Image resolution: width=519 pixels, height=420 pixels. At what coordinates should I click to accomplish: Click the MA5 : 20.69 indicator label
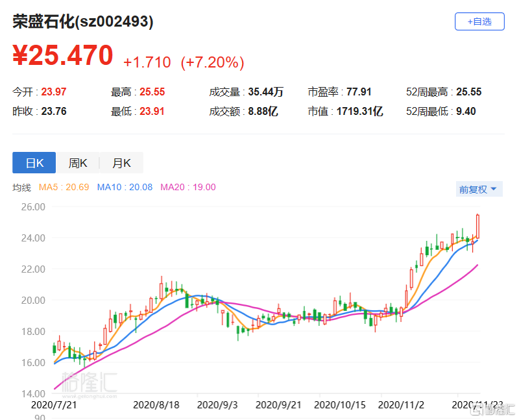click(x=64, y=187)
